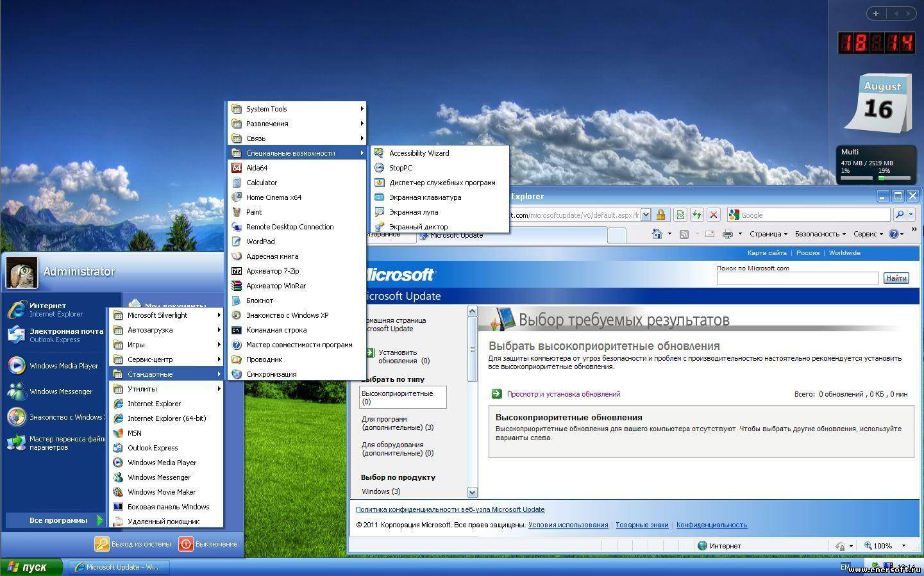924x576 pixels.
Task: Click the IE home page icon
Action: (x=657, y=234)
